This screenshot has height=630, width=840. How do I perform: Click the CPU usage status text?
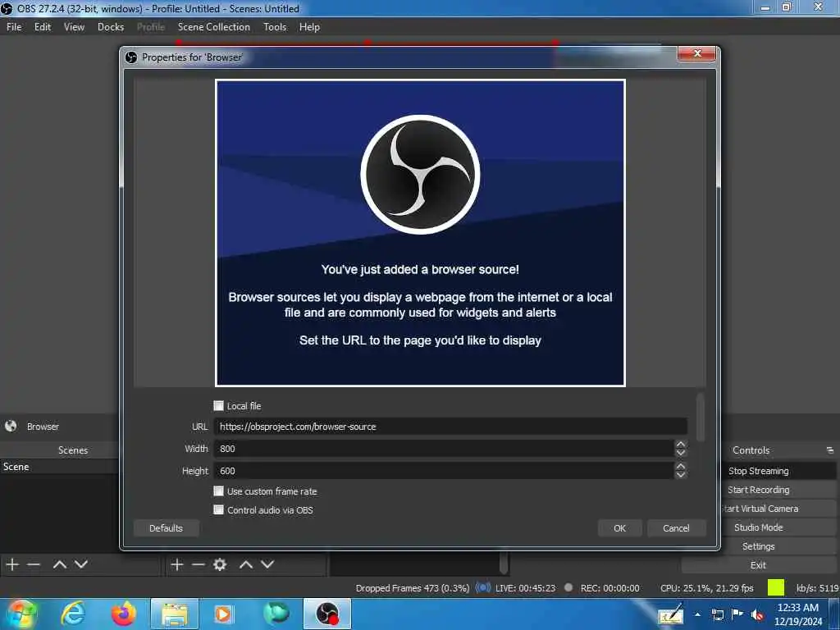tap(706, 587)
